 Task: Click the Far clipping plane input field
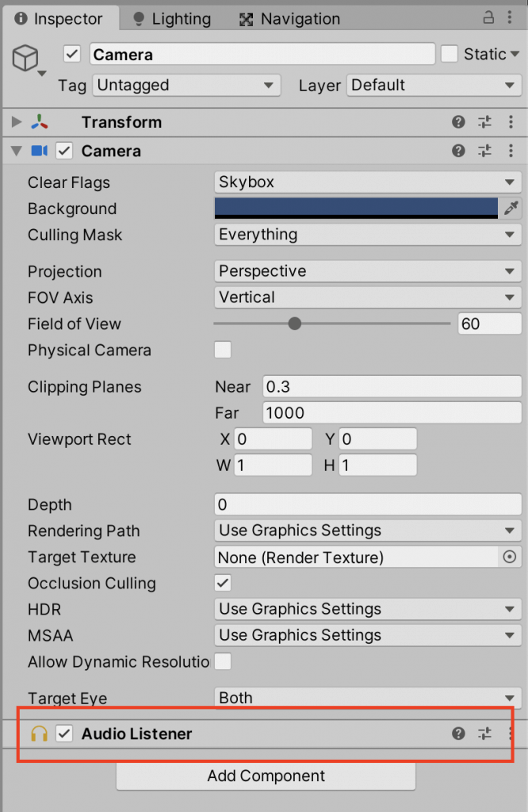coord(391,413)
